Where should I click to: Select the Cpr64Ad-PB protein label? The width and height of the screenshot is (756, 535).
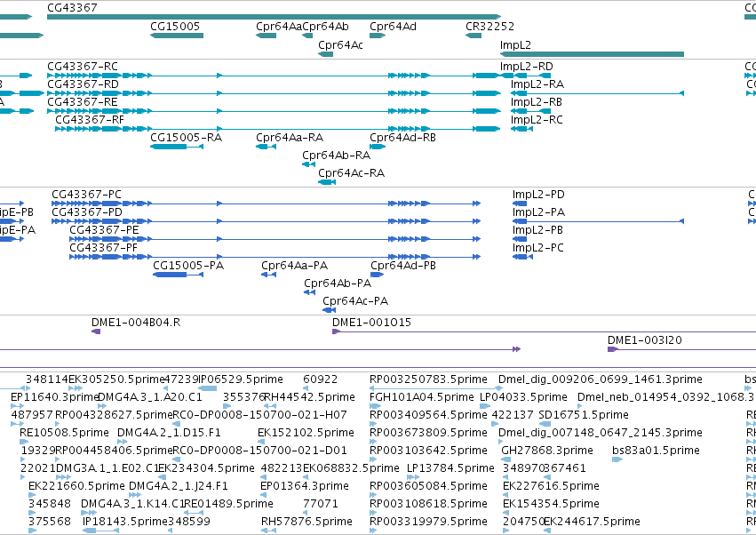(x=403, y=266)
